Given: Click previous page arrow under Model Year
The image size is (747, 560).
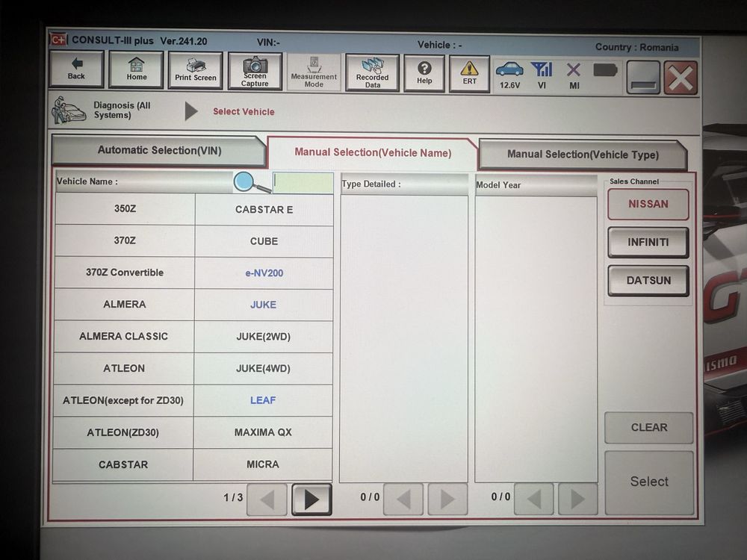Looking at the screenshot, I should pyautogui.click(x=533, y=500).
